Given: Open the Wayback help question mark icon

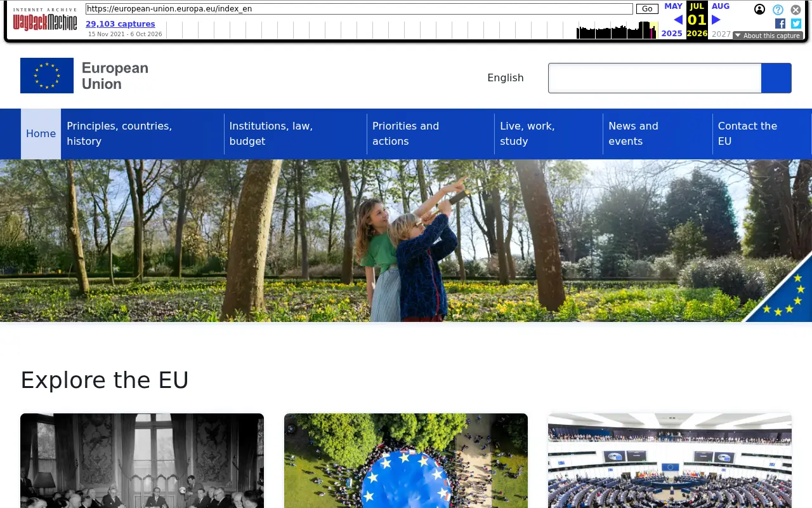Looking at the screenshot, I should [778, 10].
